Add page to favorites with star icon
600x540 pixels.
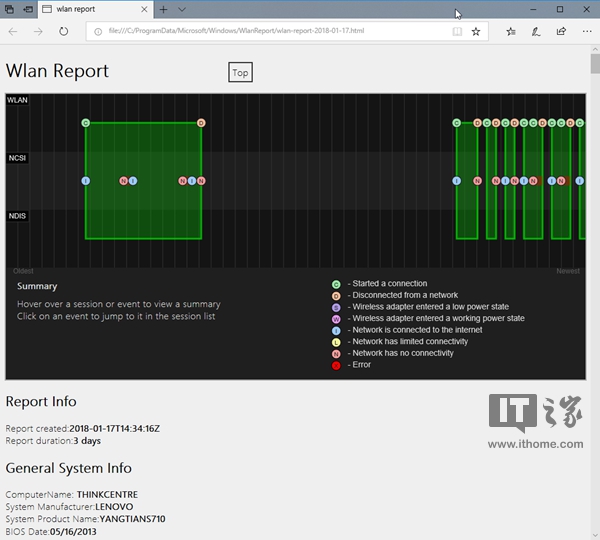pos(476,31)
